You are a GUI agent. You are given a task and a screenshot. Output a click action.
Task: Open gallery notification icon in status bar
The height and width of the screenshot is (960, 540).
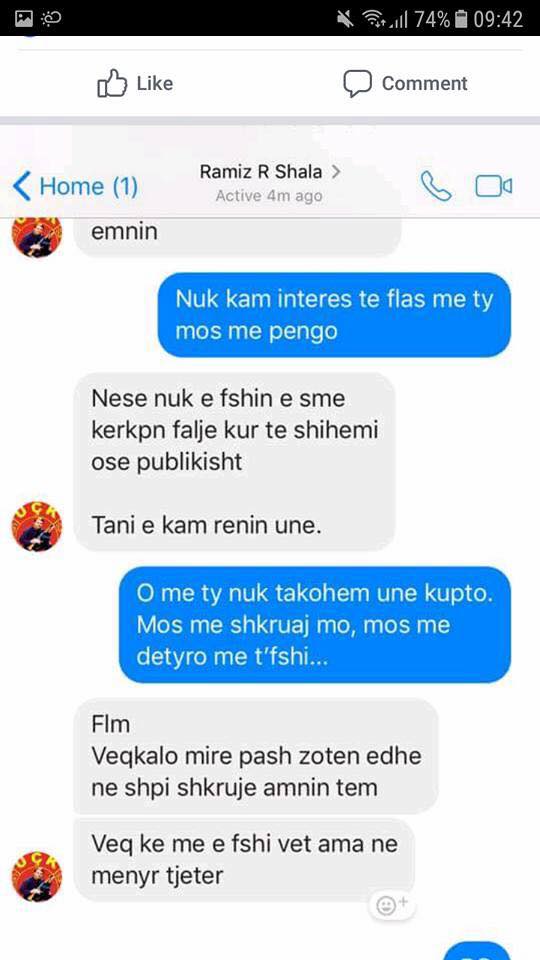24,19
